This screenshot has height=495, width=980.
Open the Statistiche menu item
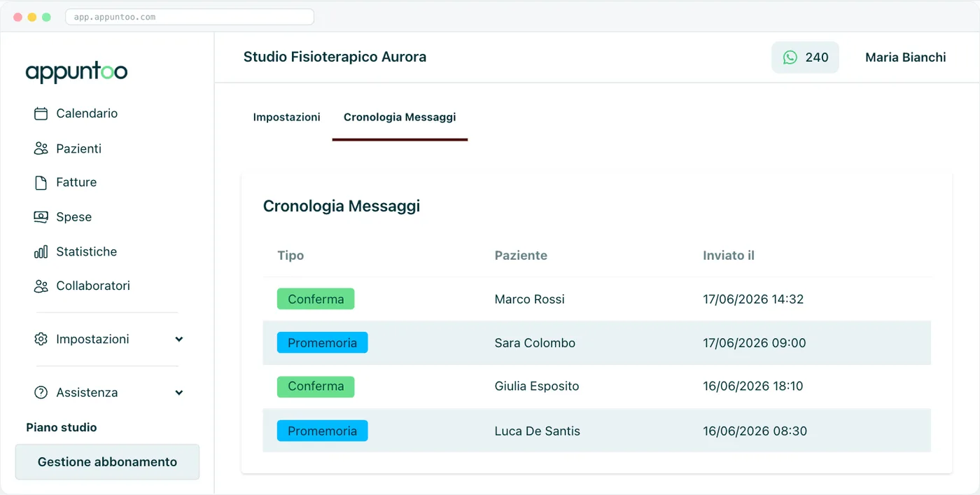(86, 251)
